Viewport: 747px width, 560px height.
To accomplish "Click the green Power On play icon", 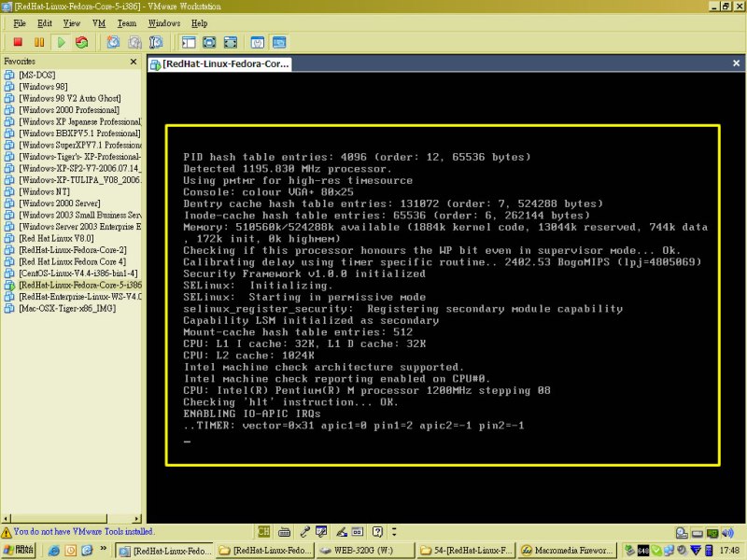I will (61, 42).
